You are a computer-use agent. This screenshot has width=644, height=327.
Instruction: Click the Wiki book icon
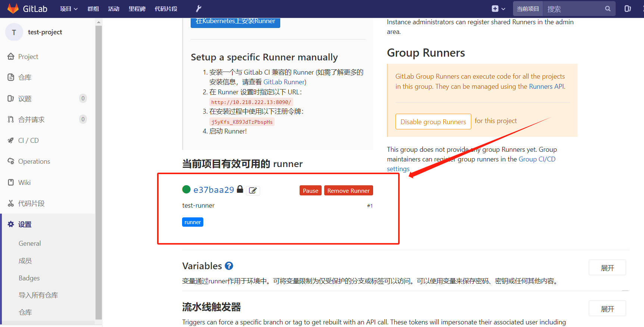click(11, 182)
